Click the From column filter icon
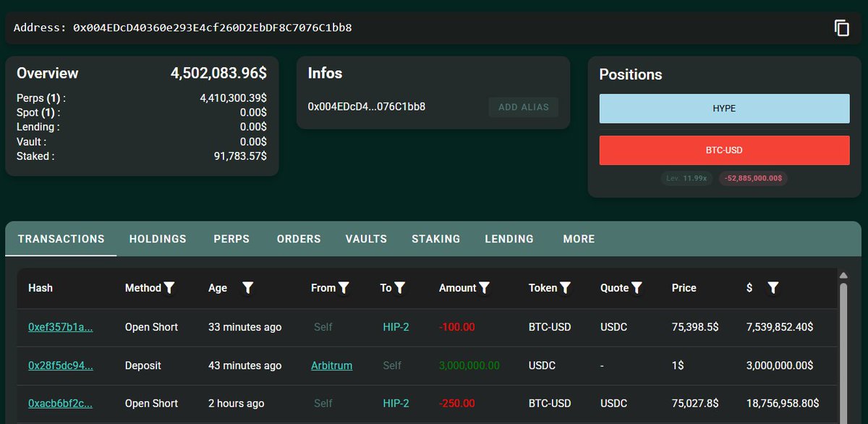Image resolution: width=868 pixels, height=424 pixels. coord(344,288)
